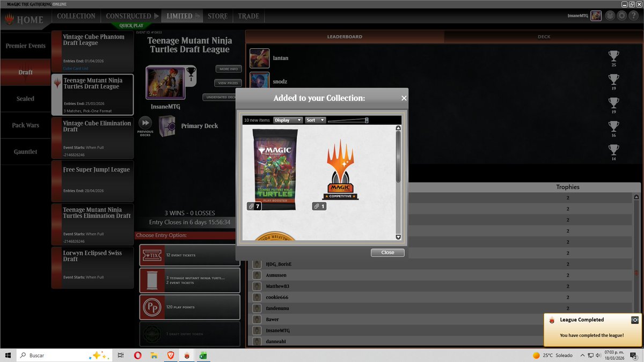
Task: Click the quantity 1 badge on trophy
Action: coord(319,206)
